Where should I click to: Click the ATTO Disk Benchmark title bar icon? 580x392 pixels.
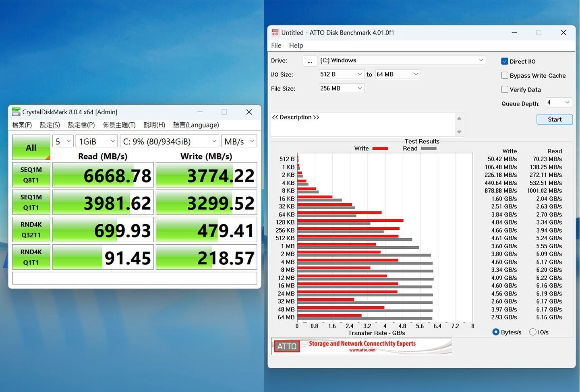[x=275, y=33]
